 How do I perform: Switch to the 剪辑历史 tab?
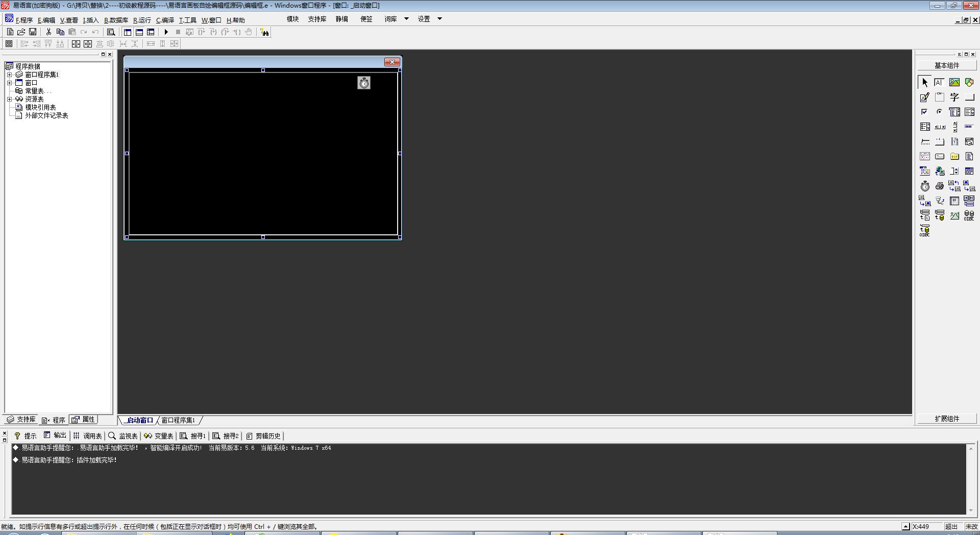point(263,436)
